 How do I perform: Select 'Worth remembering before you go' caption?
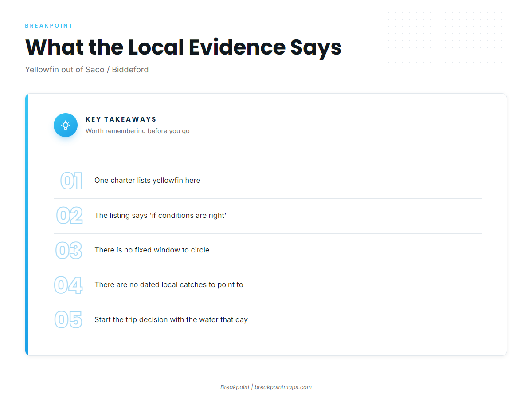(137, 131)
